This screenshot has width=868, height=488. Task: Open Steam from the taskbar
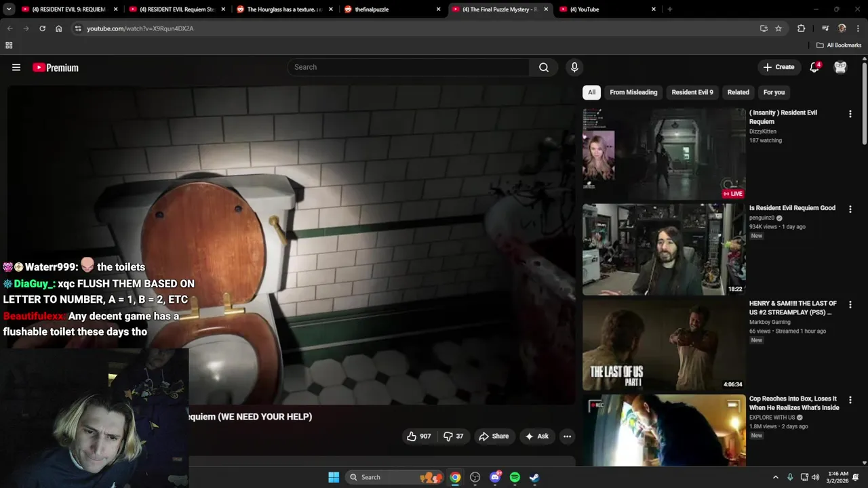pos(534,477)
